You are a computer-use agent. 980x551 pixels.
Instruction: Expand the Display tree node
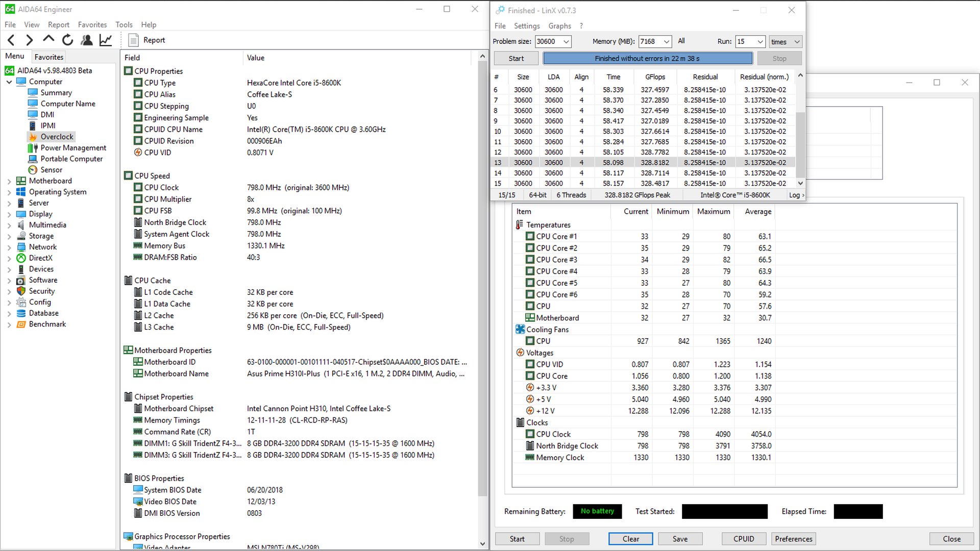9,214
